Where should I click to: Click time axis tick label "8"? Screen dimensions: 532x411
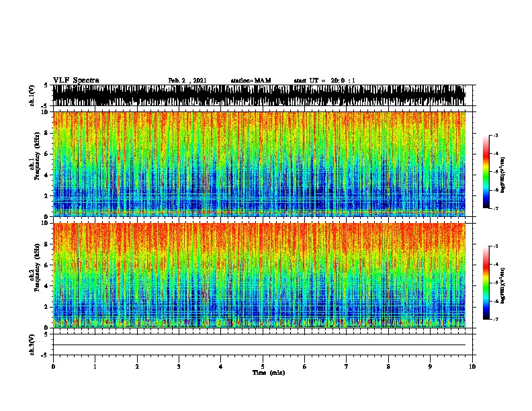tap(388, 367)
